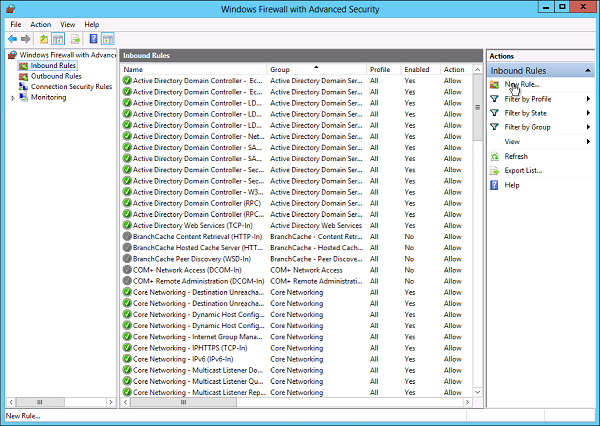Viewport: 600px width, 426px height.
Task: Click the Filter by Group funnel icon
Action: (494, 127)
